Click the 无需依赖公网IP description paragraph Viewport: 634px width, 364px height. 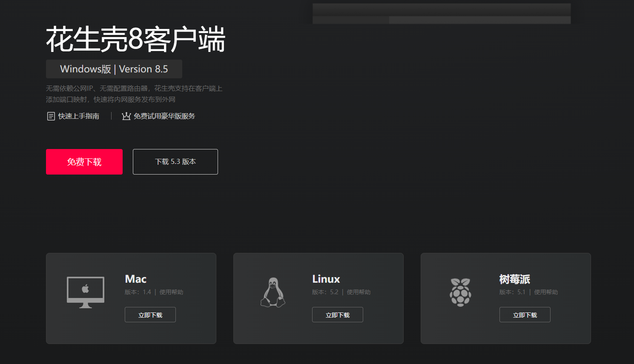(134, 94)
